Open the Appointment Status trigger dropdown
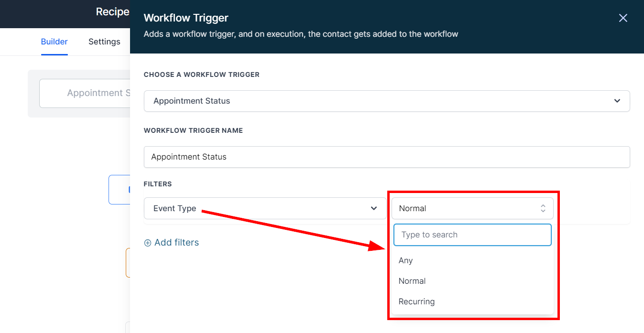Viewport: 644px width, 333px height. pyautogui.click(x=386, y=101)
